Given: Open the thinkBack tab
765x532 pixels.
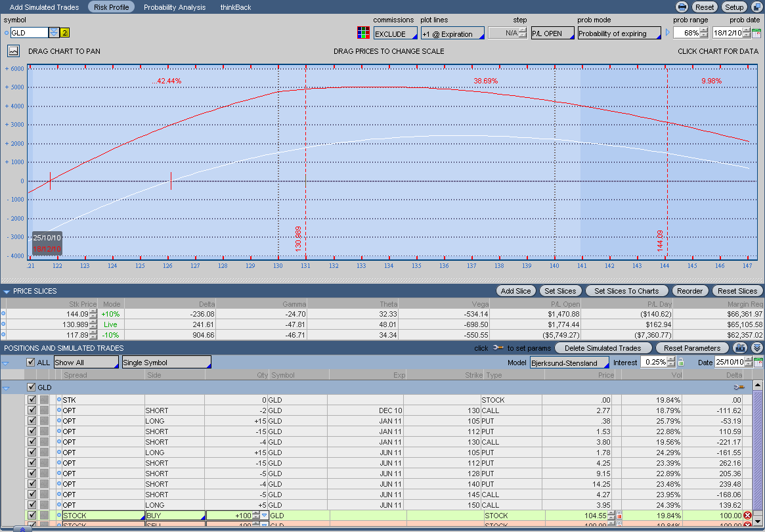Looking at the screenshot, I should pyautogui.click(x=236, y=7).
